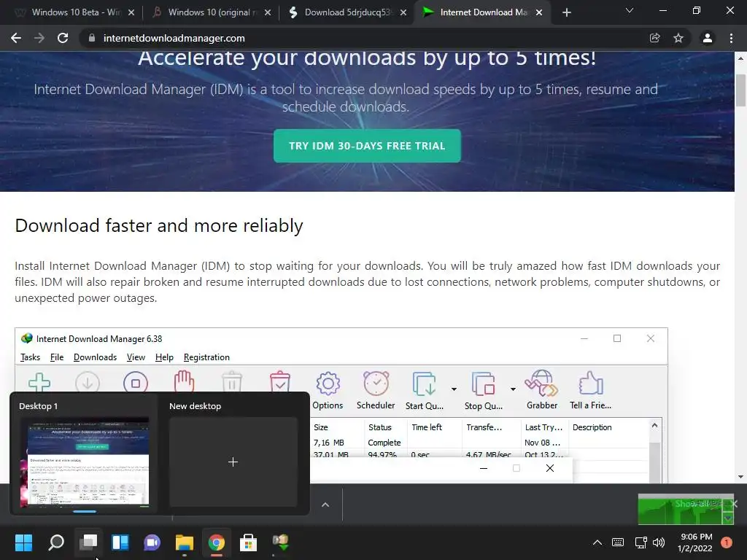Open the View menu in IDM image
The width and height of the screenshot is (747, 560).
coord(136,357)
